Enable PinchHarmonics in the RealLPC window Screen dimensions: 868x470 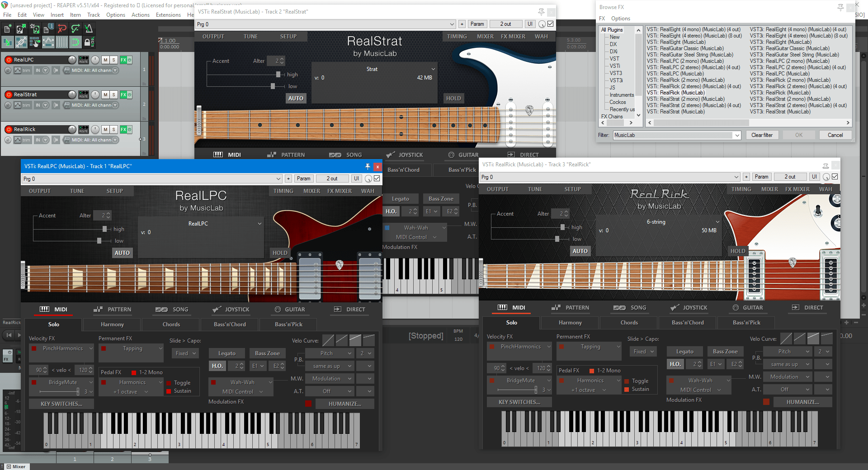(34, 348)
